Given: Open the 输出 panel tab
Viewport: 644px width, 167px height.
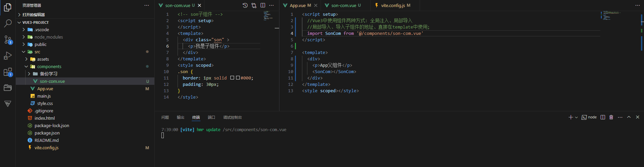Looking at the screenshot, I should point(181,117).
